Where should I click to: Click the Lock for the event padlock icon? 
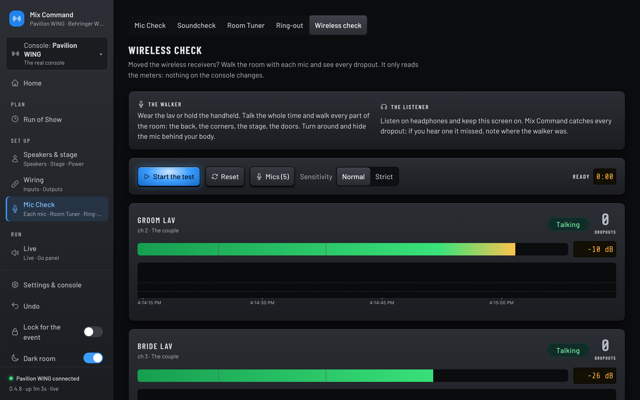tap(15, 332)
